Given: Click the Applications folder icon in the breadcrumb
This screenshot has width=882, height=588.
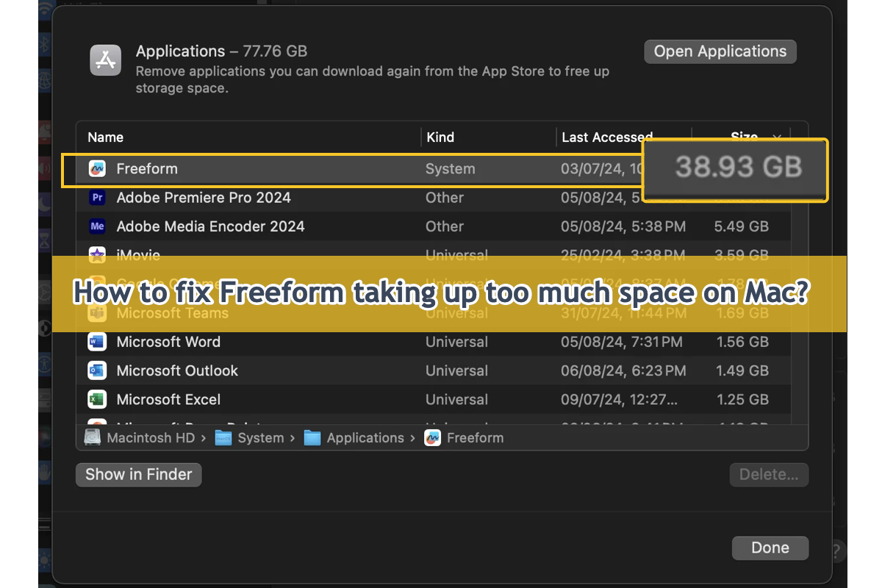Looking at the screenshot, I should point(312,437).
